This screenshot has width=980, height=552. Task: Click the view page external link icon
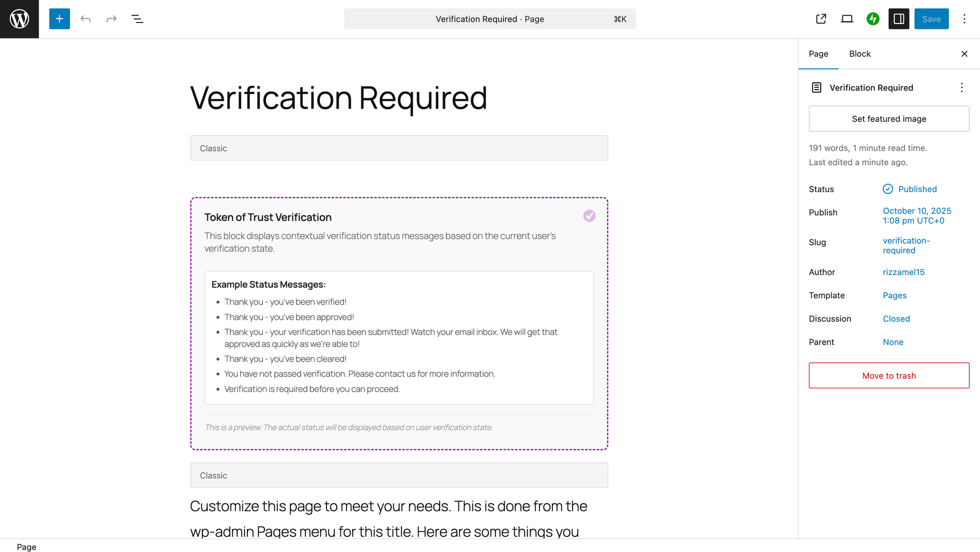(821, 19)
